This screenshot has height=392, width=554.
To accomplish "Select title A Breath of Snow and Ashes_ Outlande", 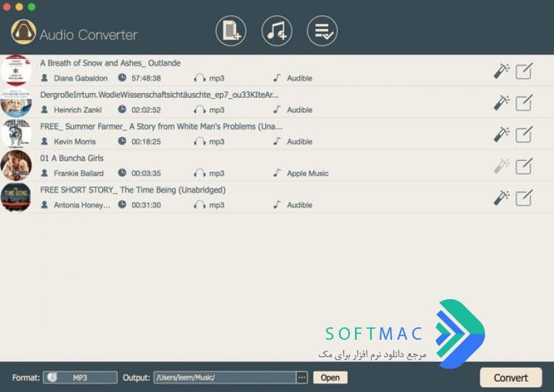I will click(x=110, y=63).
